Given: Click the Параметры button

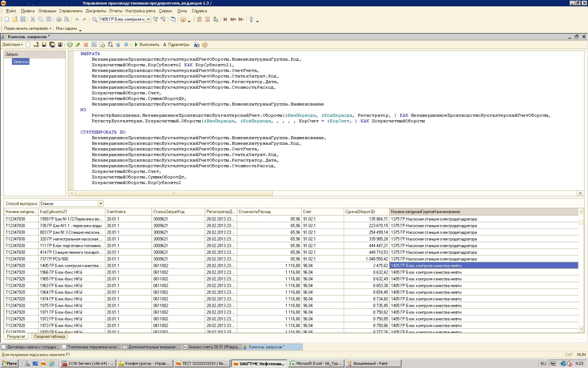Looking at the screenshot, I should tap(176, 45).
